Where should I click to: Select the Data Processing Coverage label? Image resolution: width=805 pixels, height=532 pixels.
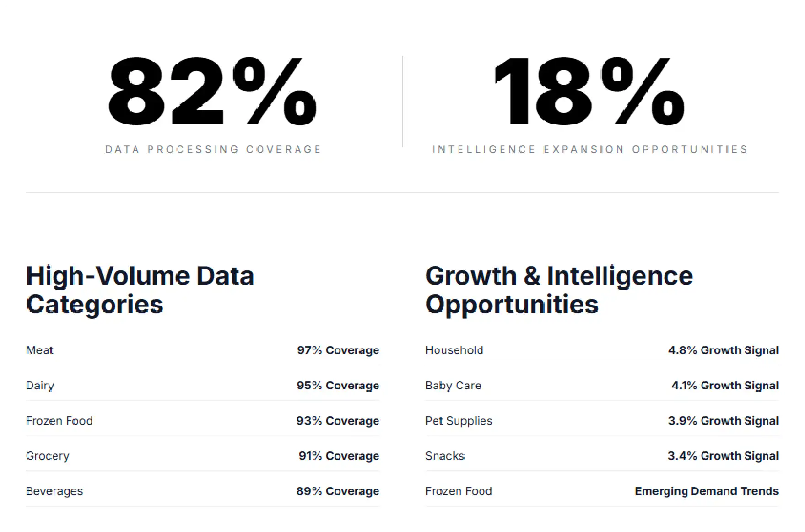click(213, 150)
